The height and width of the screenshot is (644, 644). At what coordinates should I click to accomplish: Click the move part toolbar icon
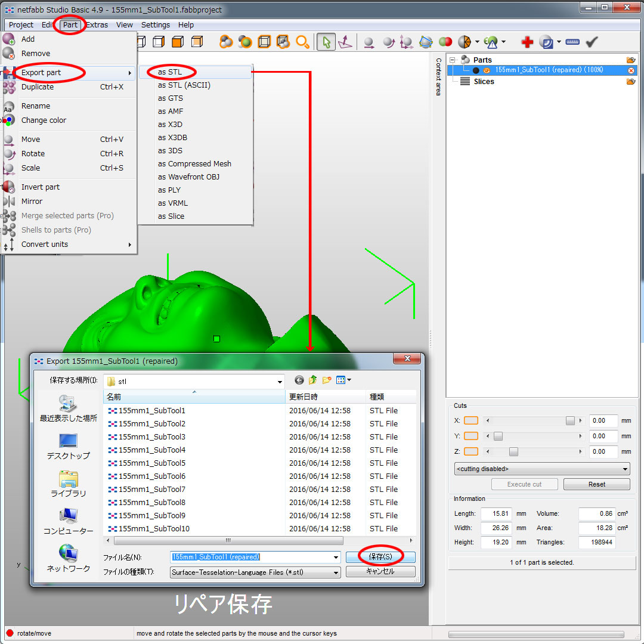[369, 42]
